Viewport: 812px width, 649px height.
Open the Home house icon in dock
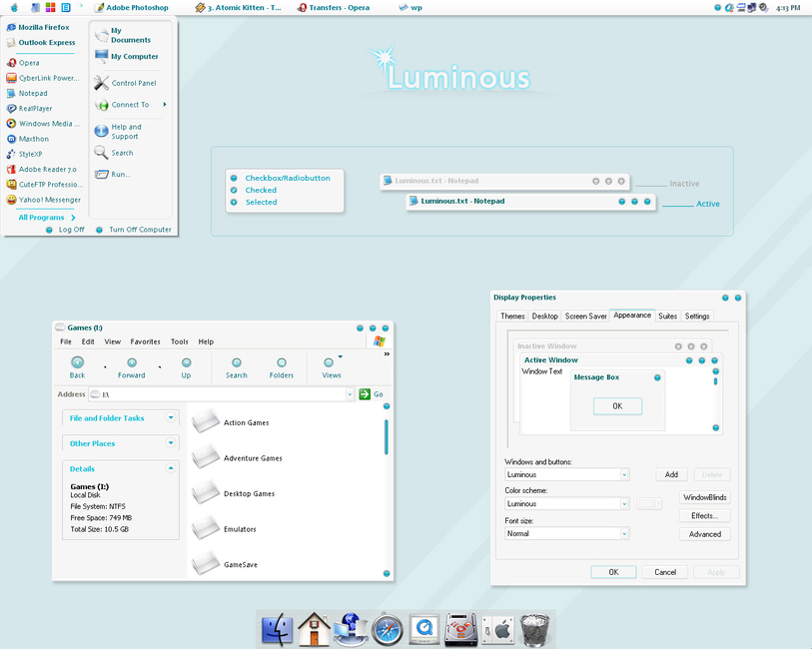[x=314, y=629]
